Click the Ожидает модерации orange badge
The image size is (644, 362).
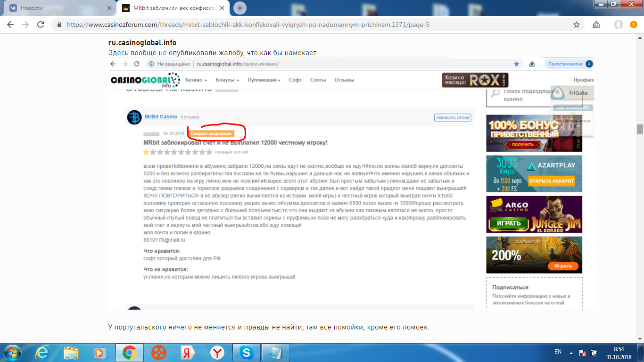pos(211,134)
